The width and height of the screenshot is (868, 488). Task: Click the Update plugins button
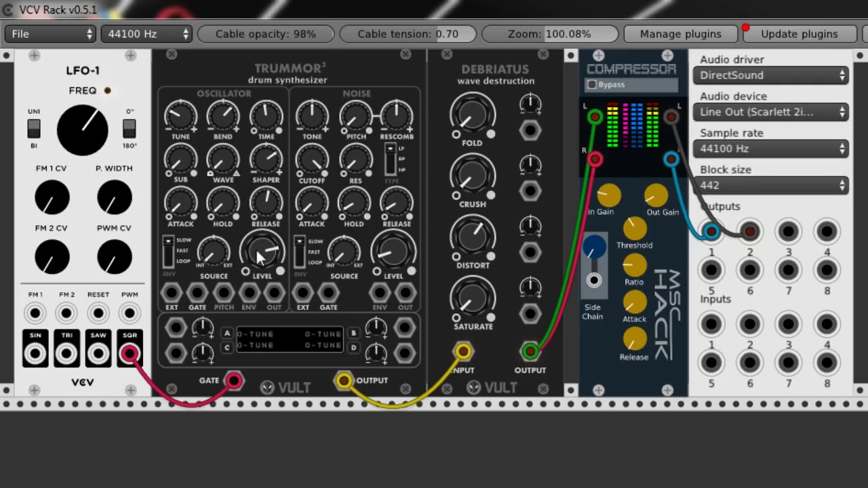(x=800, y=34)
